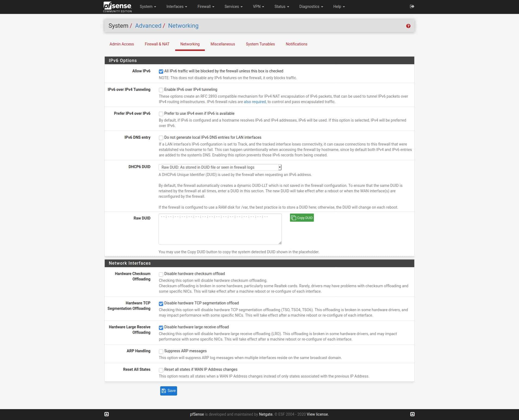
Task: Uncheck Disable hardware TCP segmentation offload
Action: click(161, 304)
